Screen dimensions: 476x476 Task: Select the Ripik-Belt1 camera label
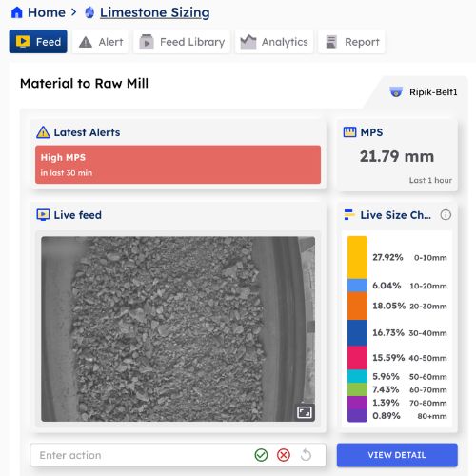(x=433, y=92)
